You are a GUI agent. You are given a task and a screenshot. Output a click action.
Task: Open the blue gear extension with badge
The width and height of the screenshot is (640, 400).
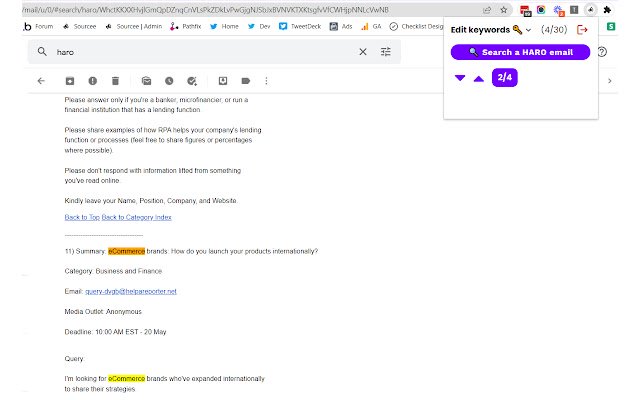(558, 10)
